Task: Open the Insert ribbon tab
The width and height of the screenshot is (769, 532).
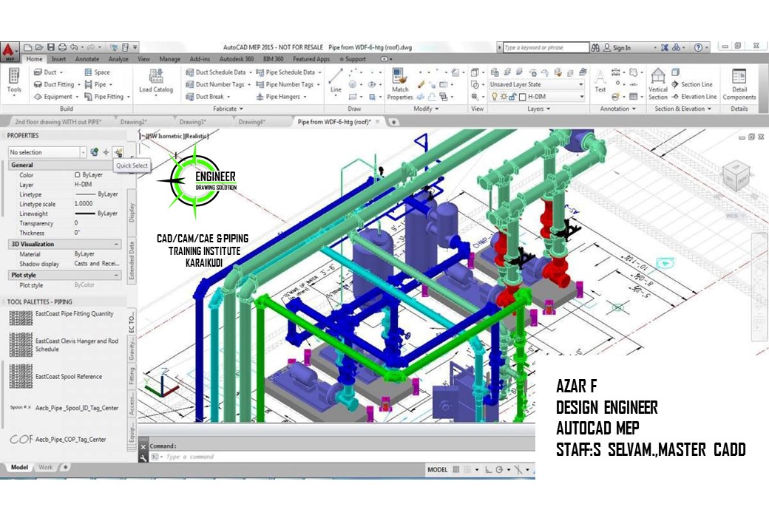Action: coord(58,59)
